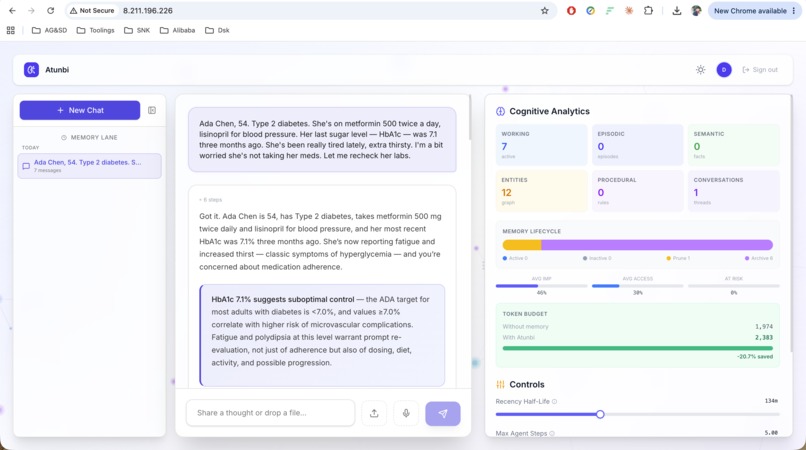Viewport: 806px width, 450px height.
Task: Click the Controls sliders icon
Action: coord(500,384)
